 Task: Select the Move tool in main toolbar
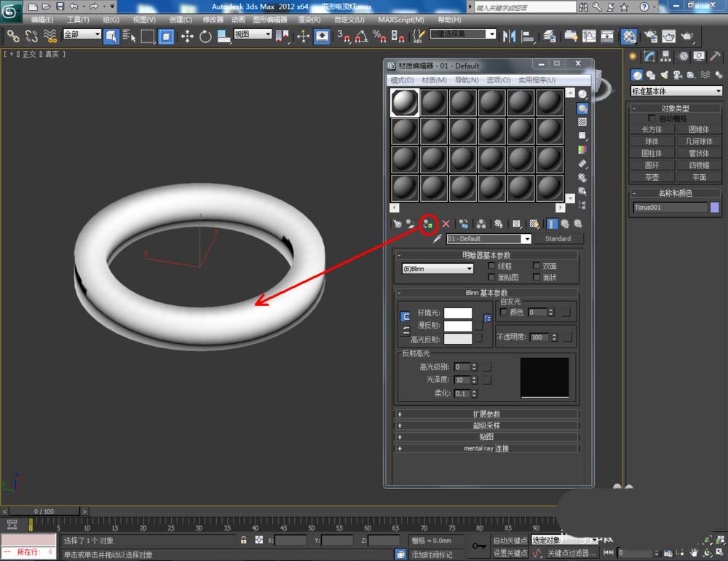click(x=187, y=36)
